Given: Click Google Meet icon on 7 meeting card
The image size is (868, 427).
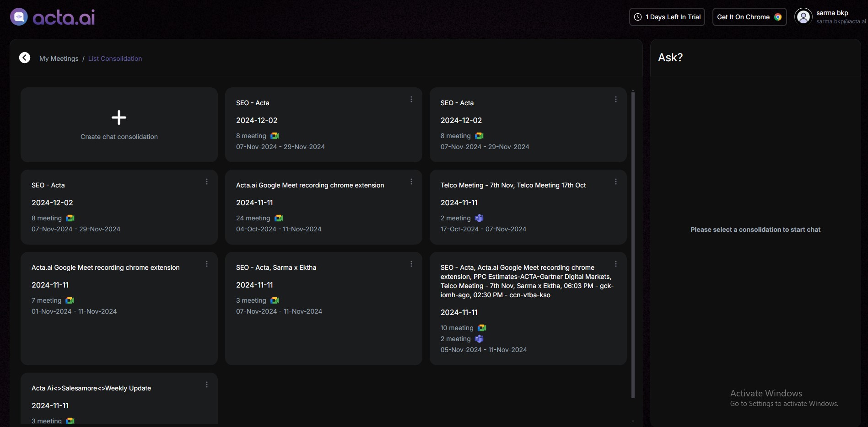Looking at the screenshot, I should pyautogui.click(x=70, y=300).
